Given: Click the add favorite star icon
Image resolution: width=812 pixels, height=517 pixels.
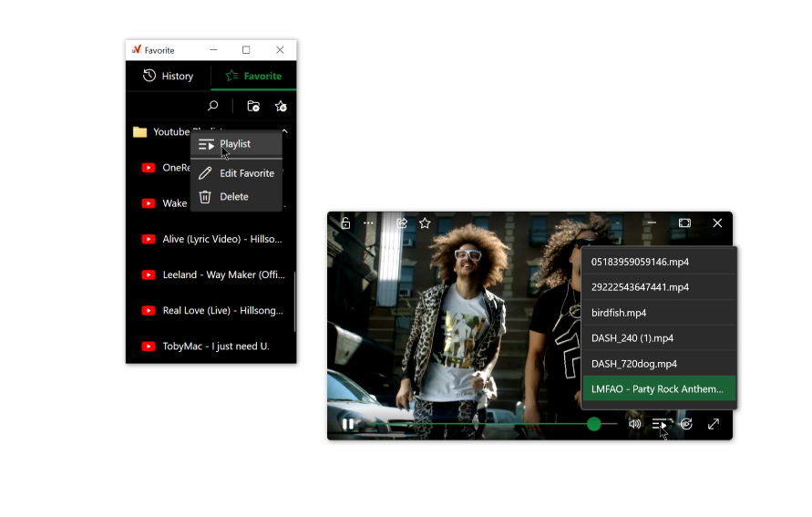Looking at the screenshot, I should pos(281,106).
